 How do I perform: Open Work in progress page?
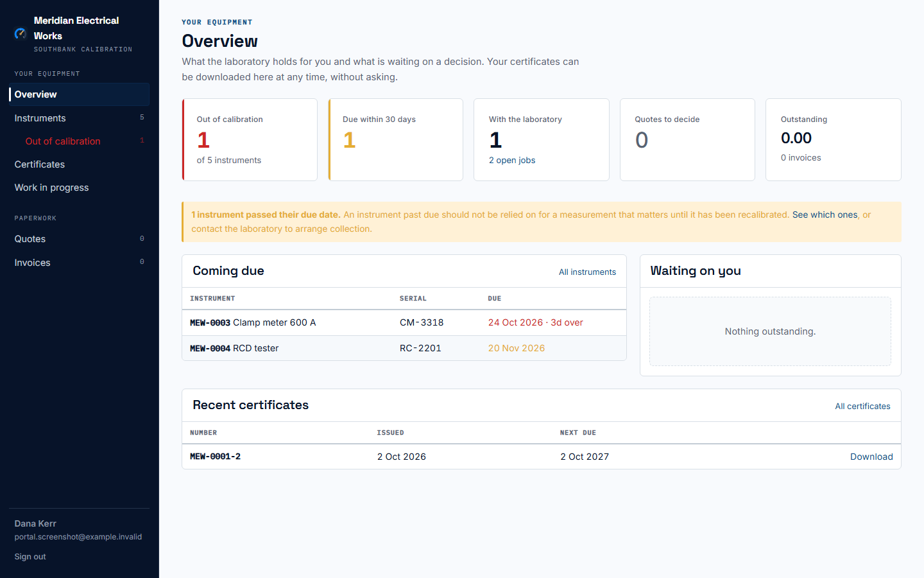80,188
